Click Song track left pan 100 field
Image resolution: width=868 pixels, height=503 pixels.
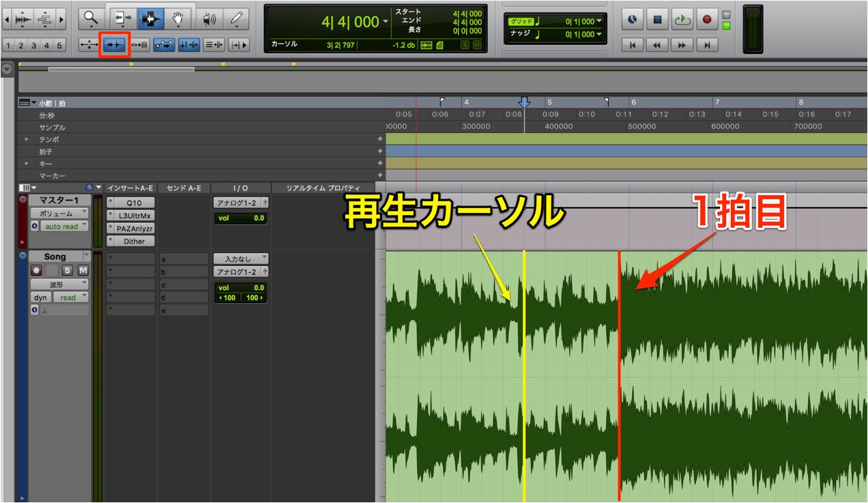click(x=227, y=298)
